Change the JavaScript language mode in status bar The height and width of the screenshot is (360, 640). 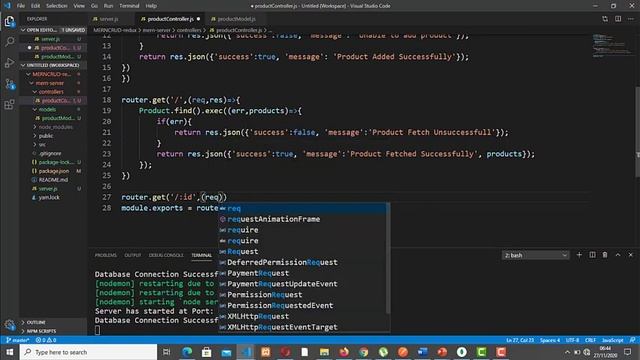612,340
